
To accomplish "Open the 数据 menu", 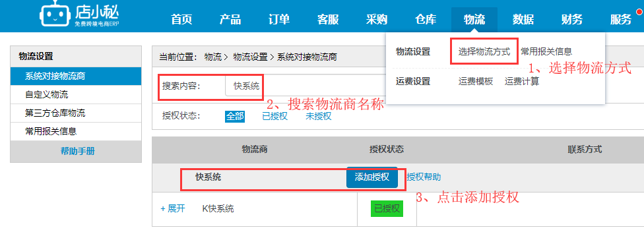I will click(523, 19).
